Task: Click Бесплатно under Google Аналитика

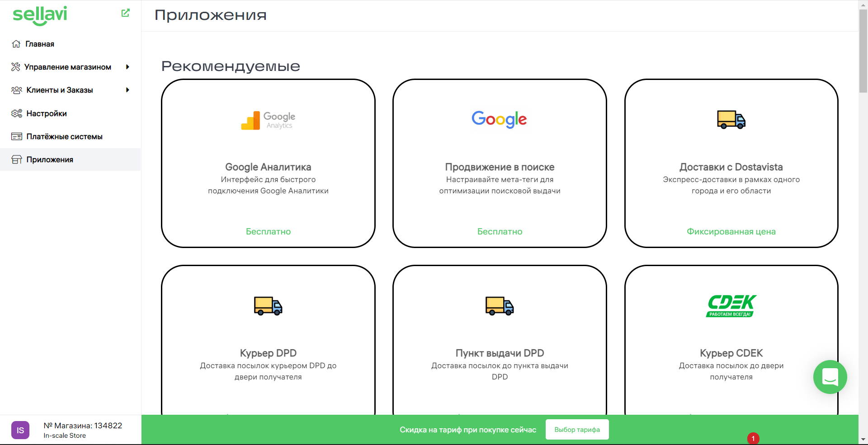Action: click(x=268, y=231)
